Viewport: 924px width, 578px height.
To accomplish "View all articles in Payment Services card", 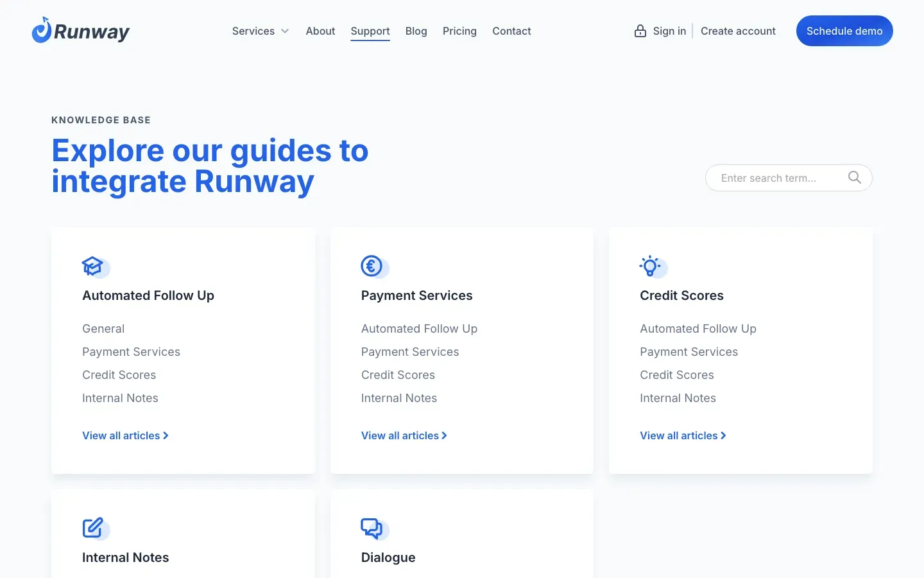I will click(x=404, y=435).
